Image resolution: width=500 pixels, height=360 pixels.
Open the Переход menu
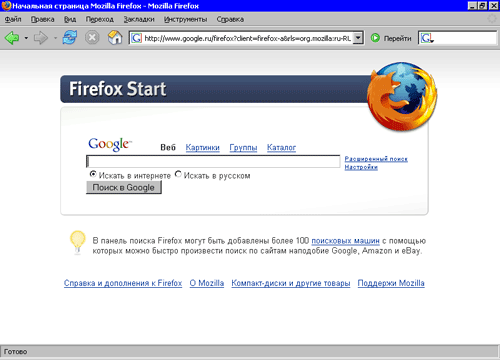click(x=100, y=19)
